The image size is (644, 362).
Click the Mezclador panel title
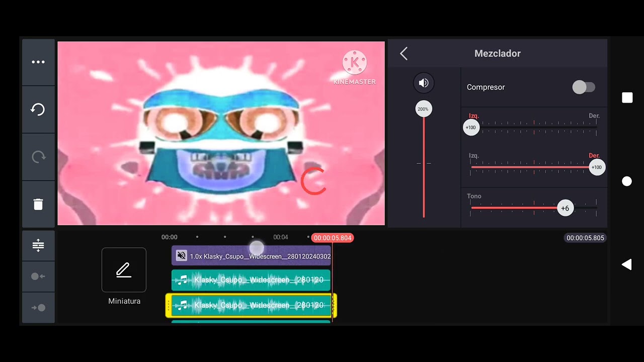[497, 53]
